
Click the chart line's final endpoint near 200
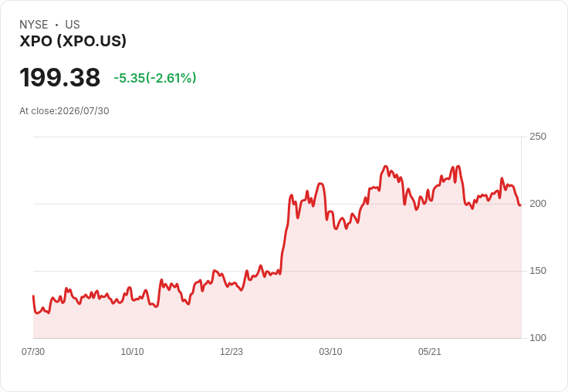pos(520,205)
